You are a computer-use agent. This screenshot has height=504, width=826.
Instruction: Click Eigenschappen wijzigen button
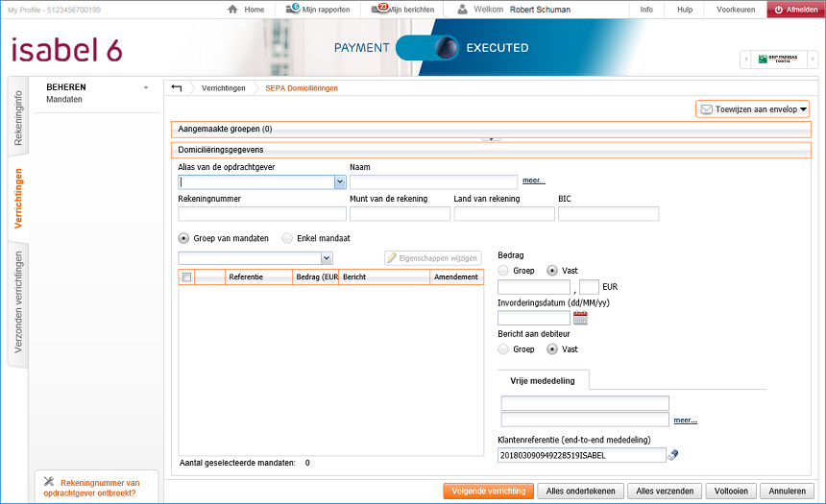(x=432, y=258)
